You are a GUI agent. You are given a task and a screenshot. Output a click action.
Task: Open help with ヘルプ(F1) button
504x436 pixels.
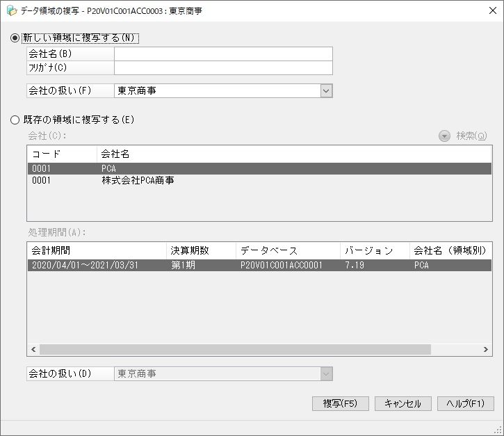click(x=466, y=403)
